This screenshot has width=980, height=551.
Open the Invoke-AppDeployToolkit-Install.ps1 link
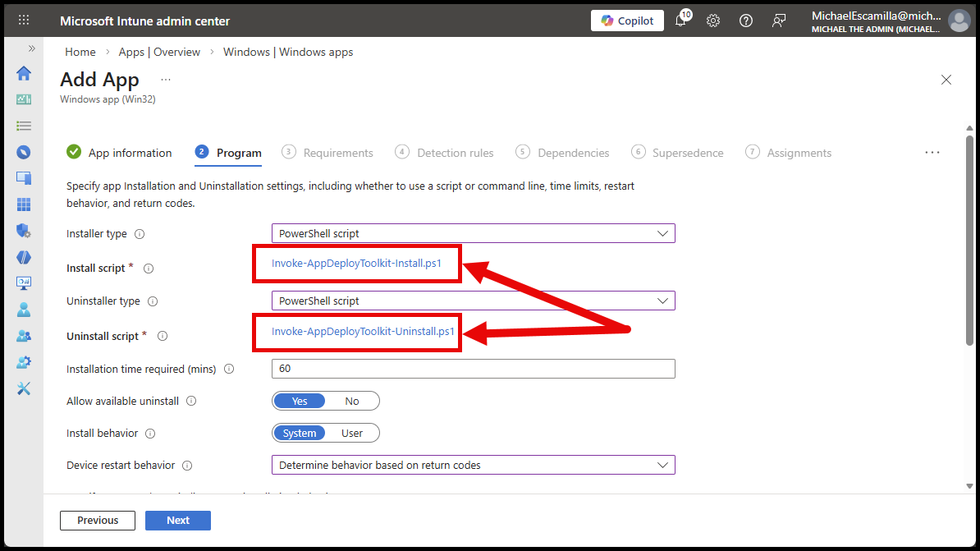pos(357,264)
